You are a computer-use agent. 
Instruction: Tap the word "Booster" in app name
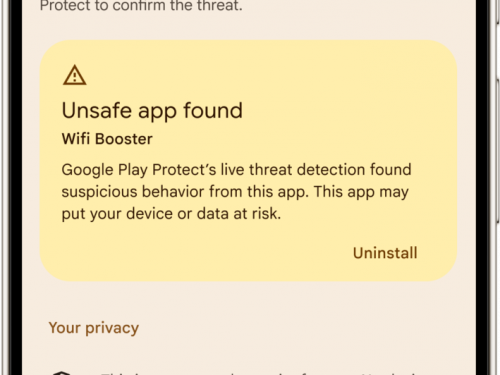(124, 139)
